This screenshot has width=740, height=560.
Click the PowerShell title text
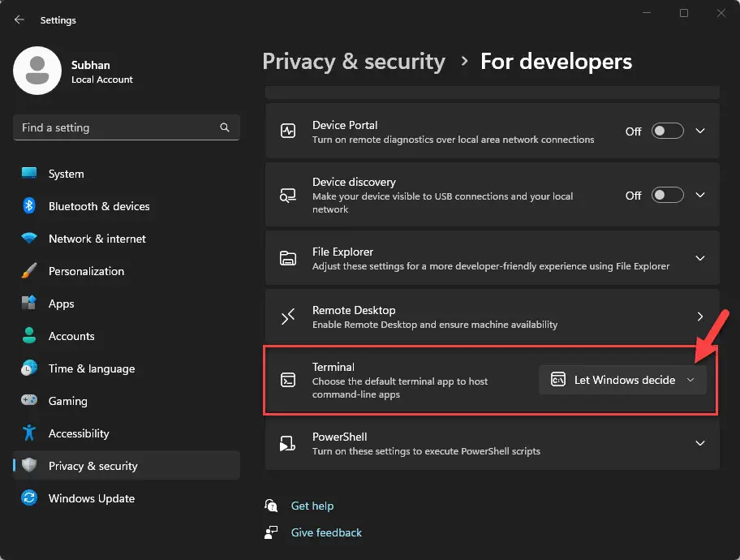coord(340,437)
